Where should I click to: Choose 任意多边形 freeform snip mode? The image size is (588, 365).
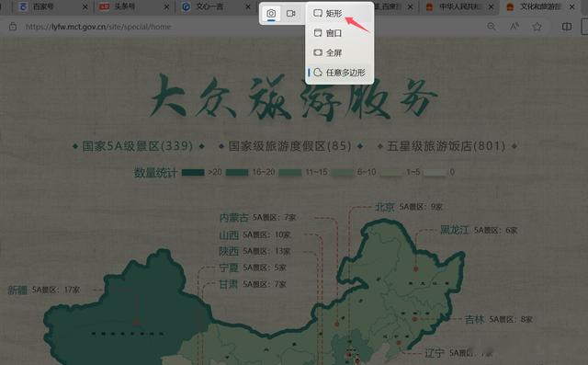click(x=339, y=73)
